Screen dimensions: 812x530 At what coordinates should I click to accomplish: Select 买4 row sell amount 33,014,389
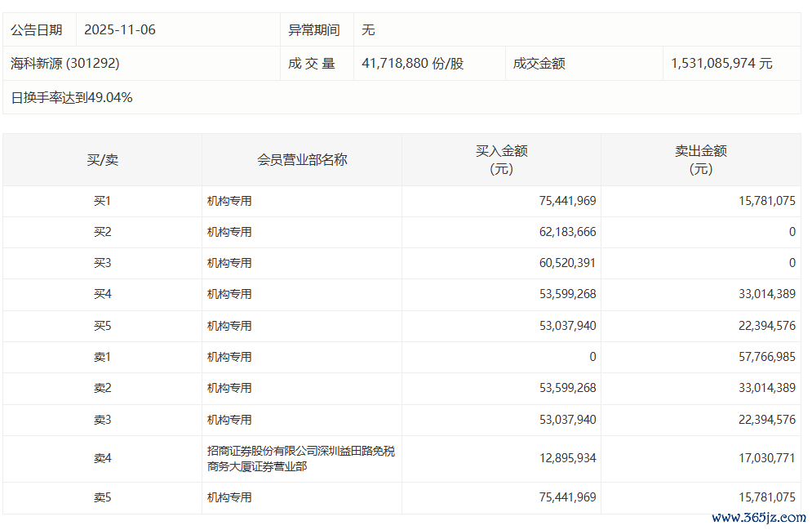(767, 294)
